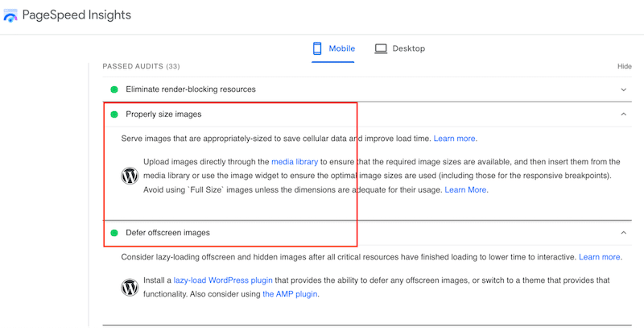The height and width of the screenshot is (328, 644).
Task: Open the media library link
Action: [295, 161]
